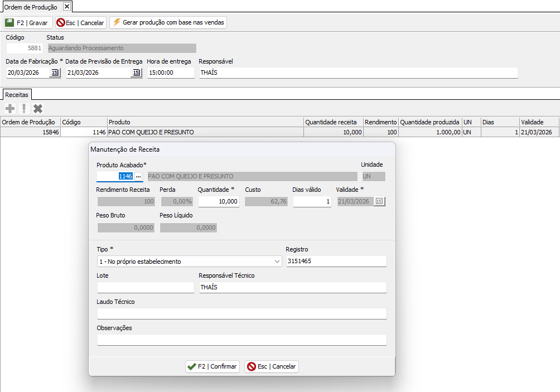The image size is (560, 392).
Task: Click the Quantidade field in dialog
Action: [219, 201]
